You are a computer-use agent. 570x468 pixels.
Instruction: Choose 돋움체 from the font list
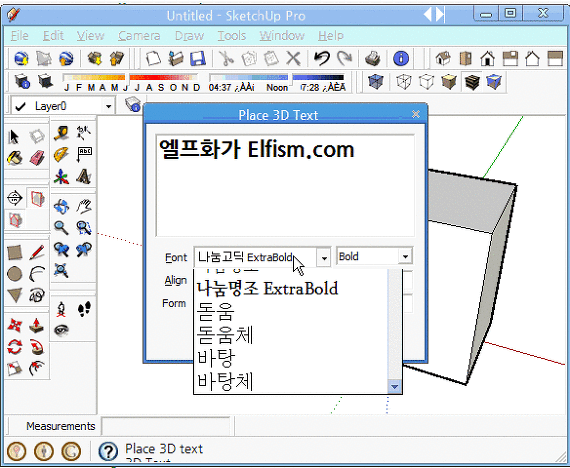225,335
